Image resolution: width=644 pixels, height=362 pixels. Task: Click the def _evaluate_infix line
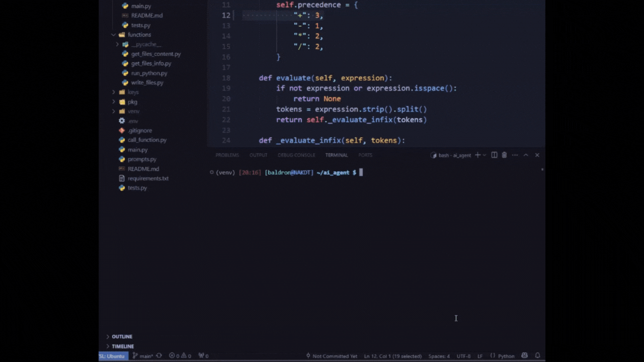332,140
